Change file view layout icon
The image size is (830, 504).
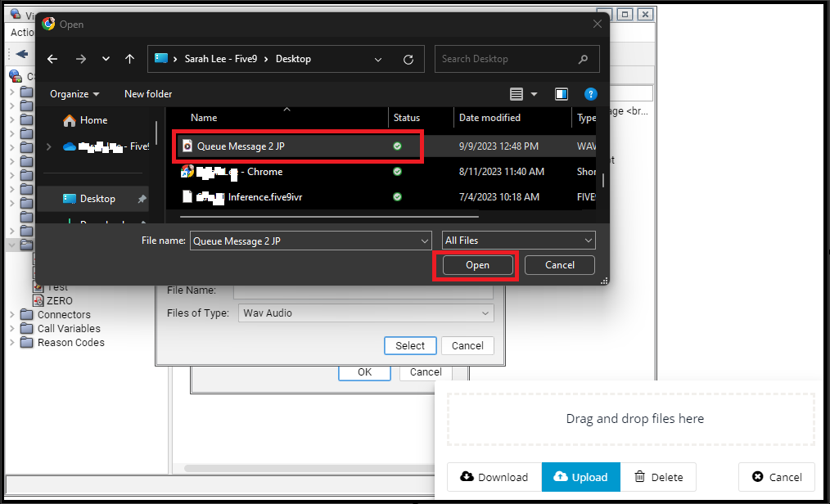pos(516,94)
